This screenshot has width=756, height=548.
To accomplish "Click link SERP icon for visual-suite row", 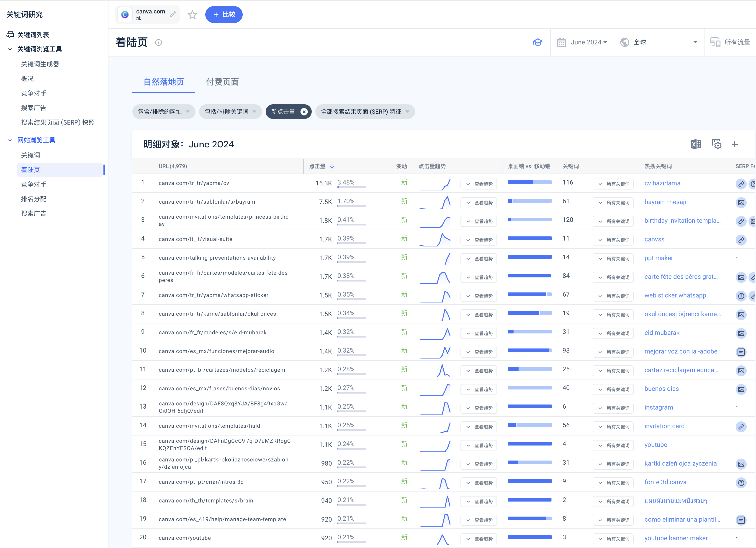I will (741, 240).
